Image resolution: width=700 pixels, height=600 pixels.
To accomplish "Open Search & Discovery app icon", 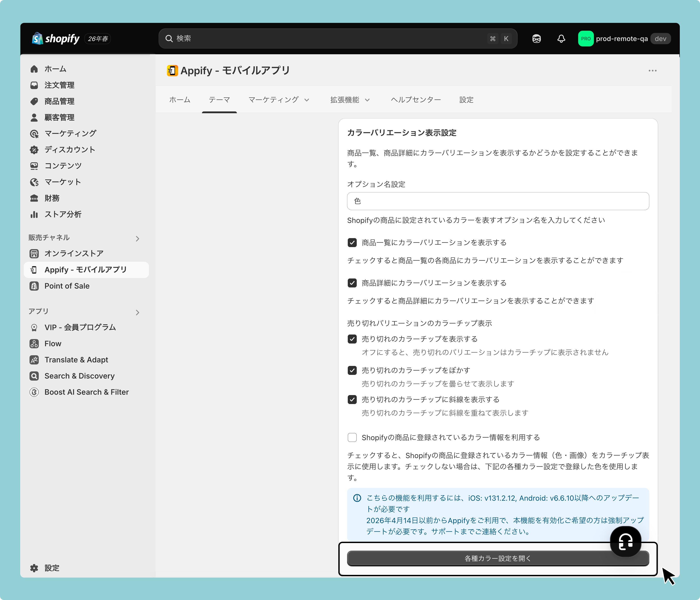I will [x=34, y=376].
